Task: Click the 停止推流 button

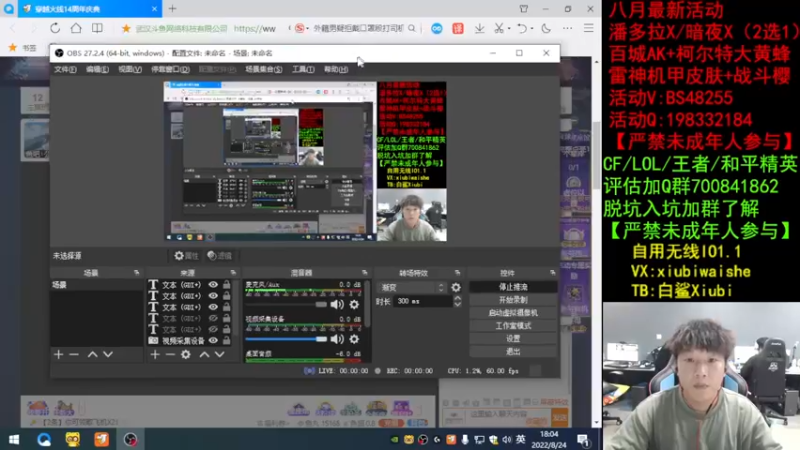Action: [x=513, y=287]
